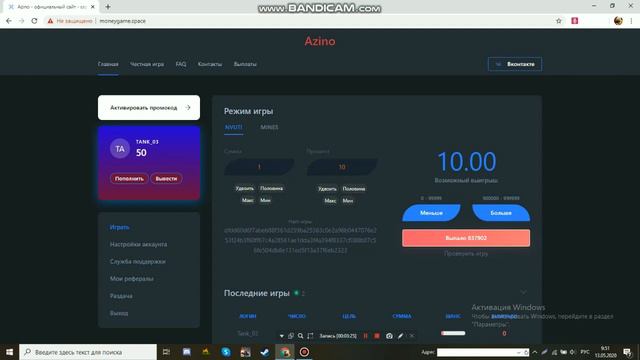Bet on Больше

tap(501, 213)
